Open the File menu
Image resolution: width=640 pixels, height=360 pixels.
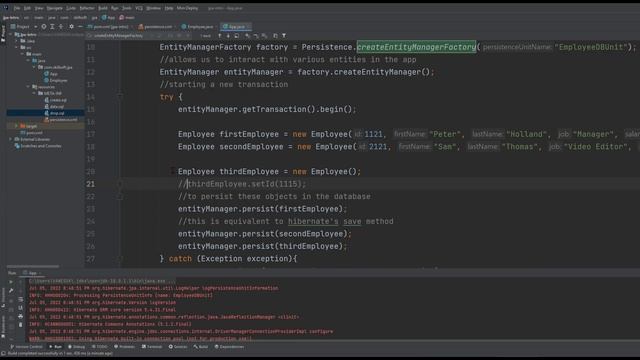point(17,8)
